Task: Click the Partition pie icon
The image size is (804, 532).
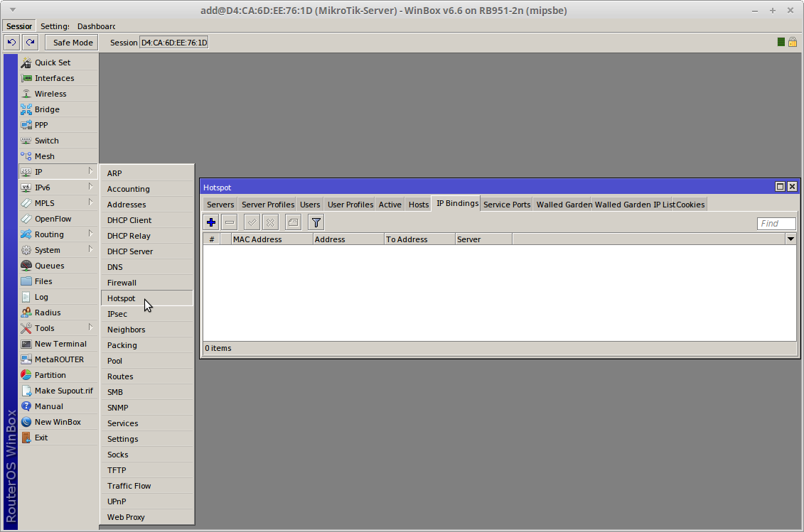Action: click(26, 375)
